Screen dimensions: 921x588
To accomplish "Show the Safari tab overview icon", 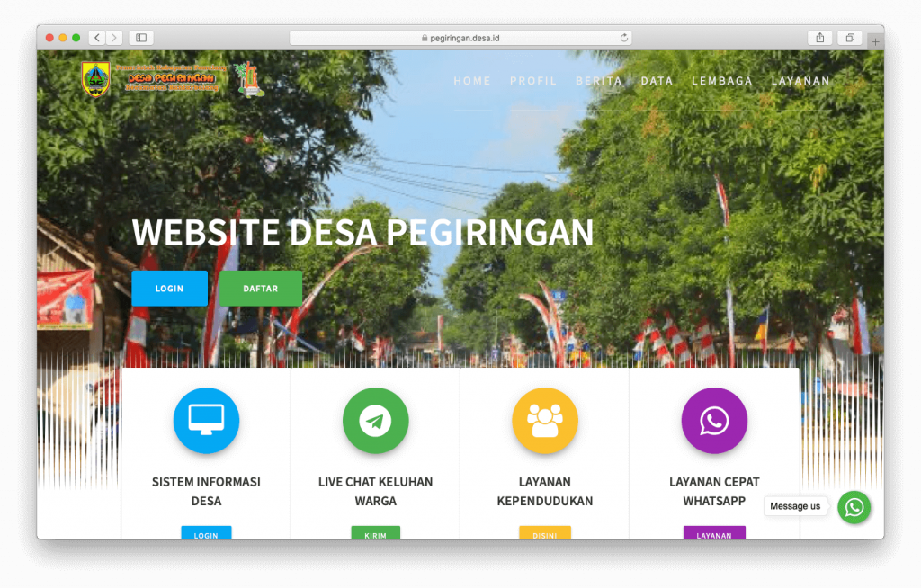I will pyautogui.click(x=849, y=38).
